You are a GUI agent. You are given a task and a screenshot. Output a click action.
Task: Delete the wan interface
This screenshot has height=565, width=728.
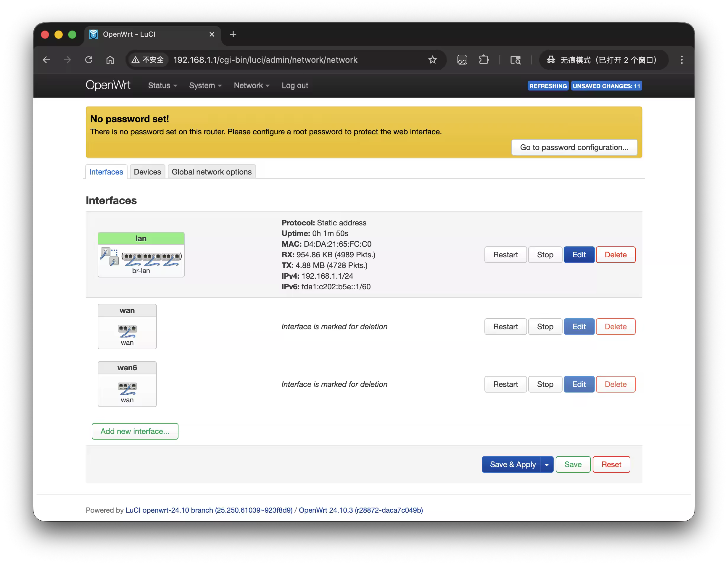coord(616,327)
